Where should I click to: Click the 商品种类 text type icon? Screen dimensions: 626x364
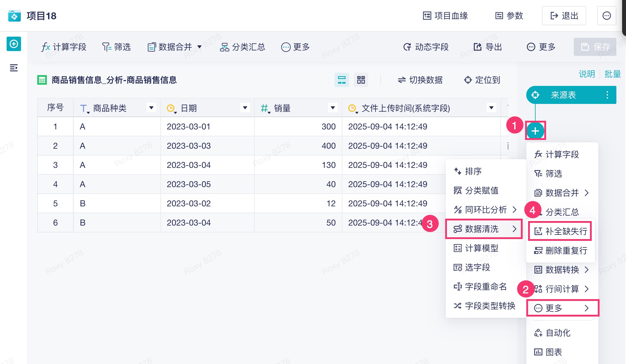84,108
